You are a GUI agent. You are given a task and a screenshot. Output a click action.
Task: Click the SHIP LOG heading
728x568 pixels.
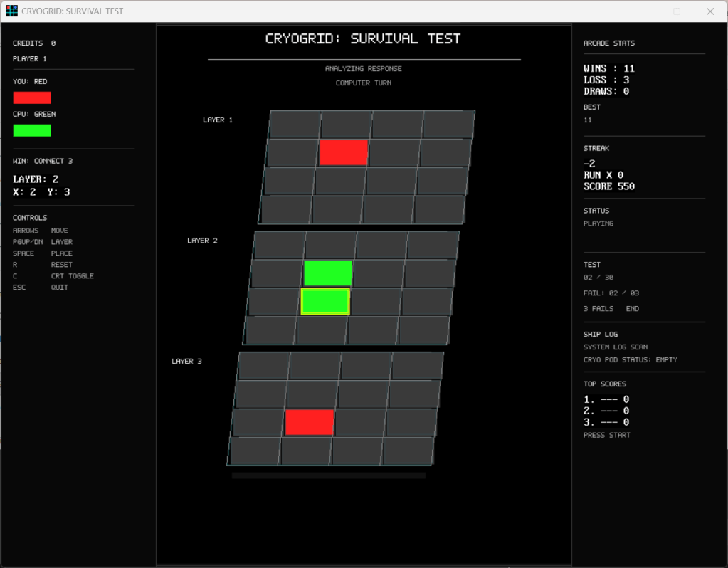point(601,334)
